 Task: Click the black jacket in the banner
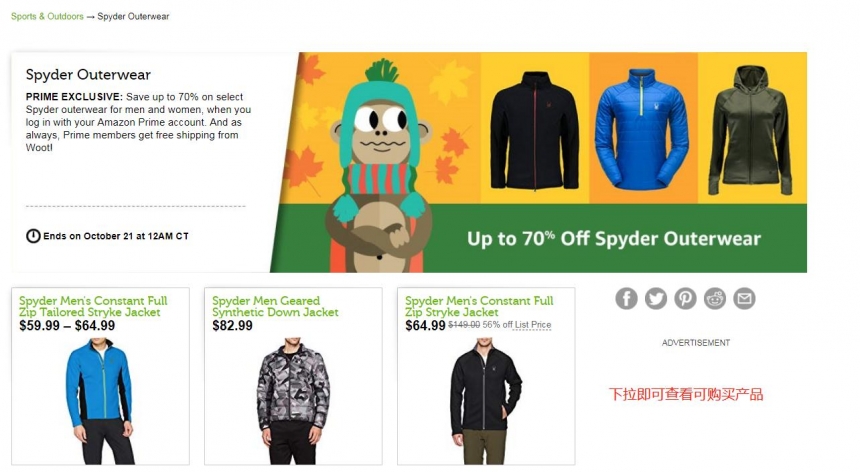(x=535, y=131)
